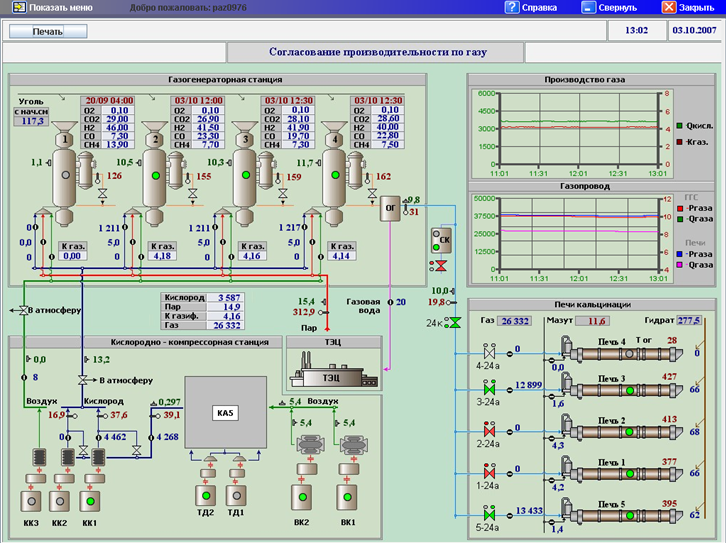Viewport: 726px width, 543px height.
Task: Toggle the 4-24а valve
Action: [489, 352]
